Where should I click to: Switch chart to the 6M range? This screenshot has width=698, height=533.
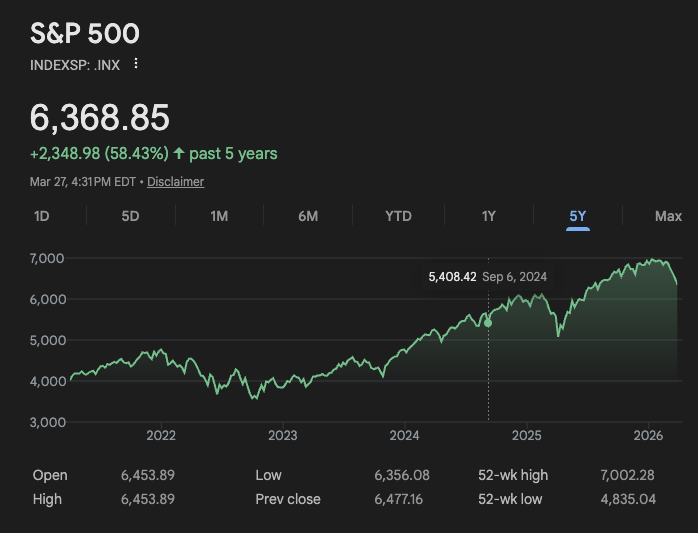308,216
